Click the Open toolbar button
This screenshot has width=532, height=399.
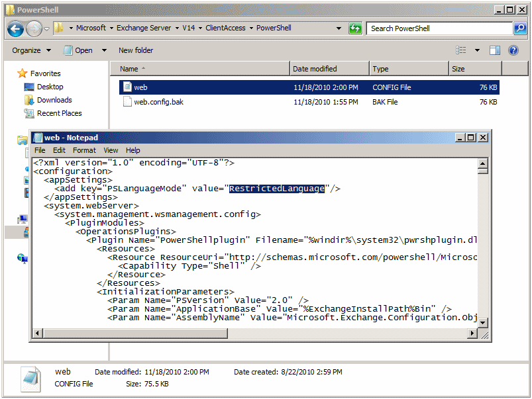[x=78, y=50]
